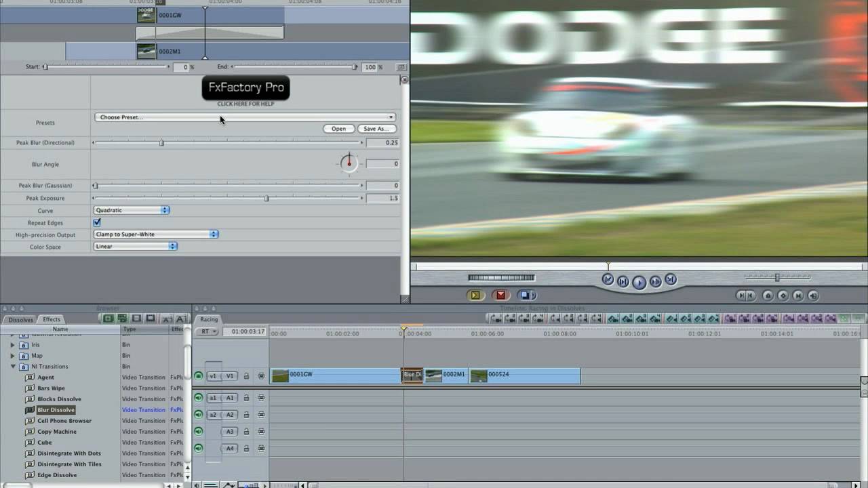868x488 pixels.
Task: Select the Agent transition in Browser
Action: [45, 378]
